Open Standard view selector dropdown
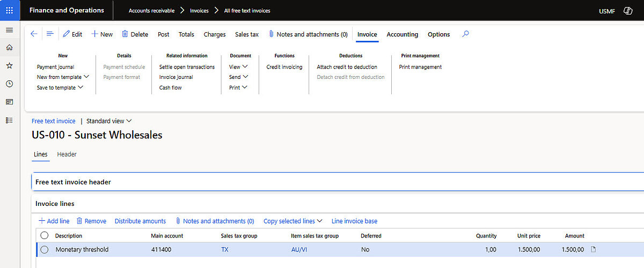The height and width of the screenshot is (268, 644). (x=109, y=121)
